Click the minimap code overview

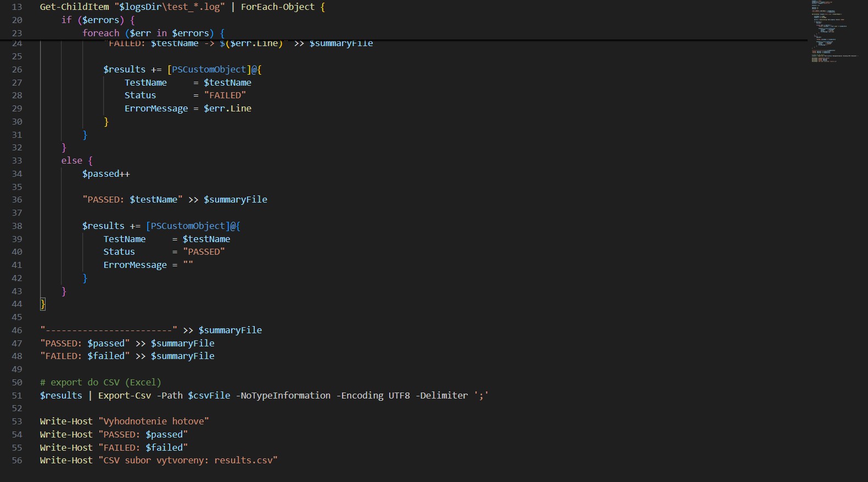834,31
